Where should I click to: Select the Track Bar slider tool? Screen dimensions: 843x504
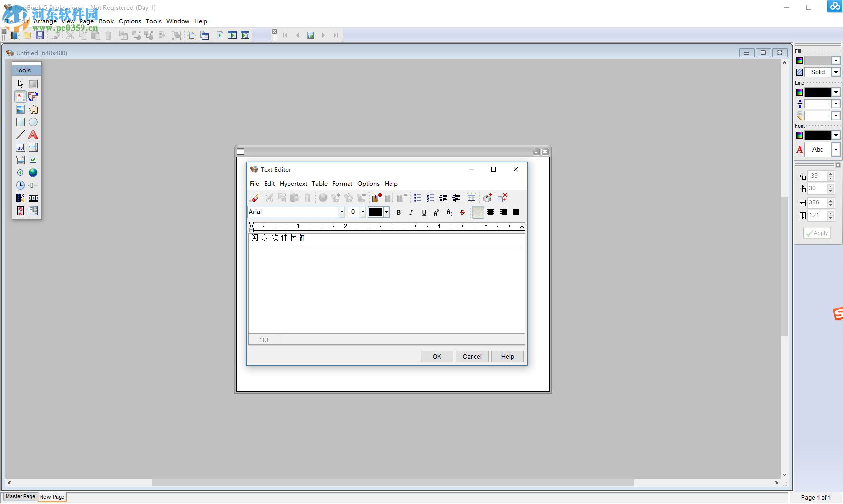pos(33,185)
